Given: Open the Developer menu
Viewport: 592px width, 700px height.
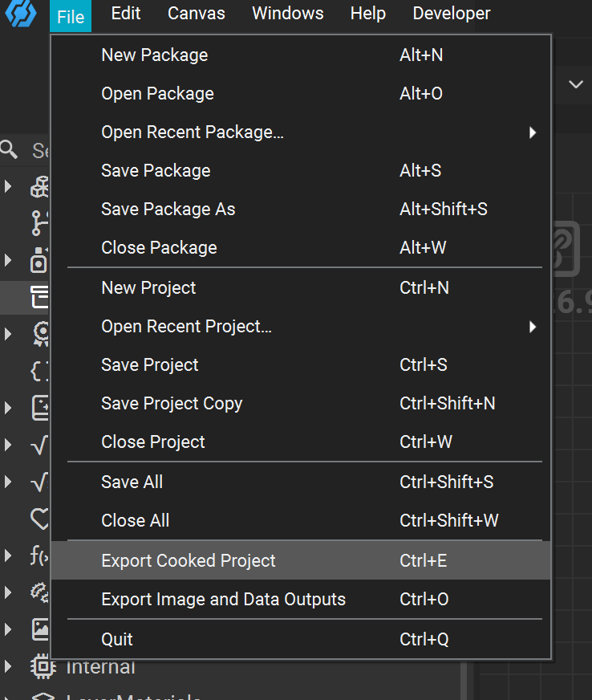Looking at the screenshot, I should 452,14.
